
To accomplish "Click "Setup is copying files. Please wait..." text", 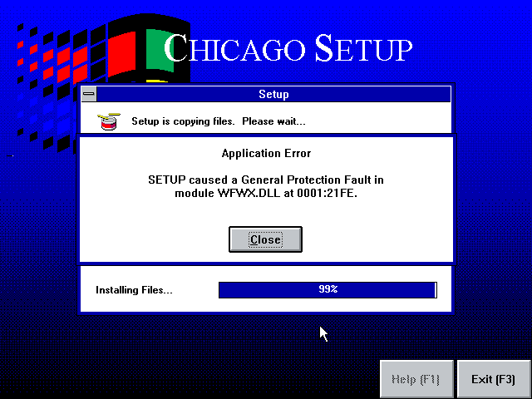I will click(219, 121).
